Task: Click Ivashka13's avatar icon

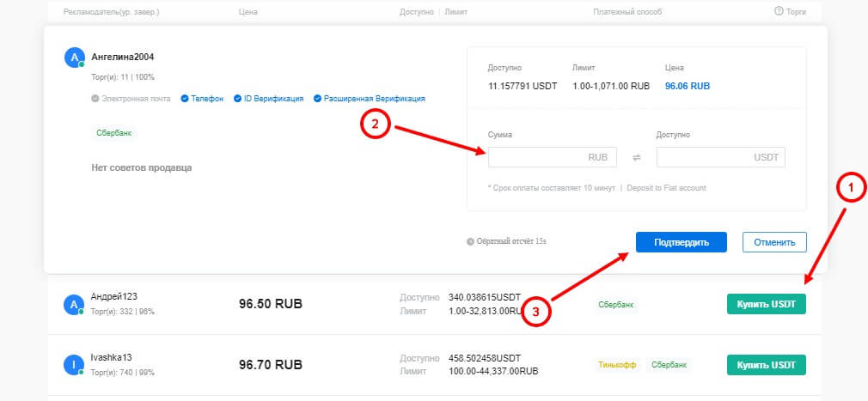Action: coord(73,365)
